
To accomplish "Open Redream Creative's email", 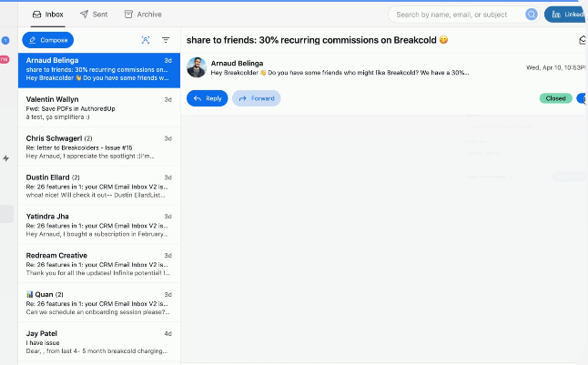I will click(x=99, y=264).
